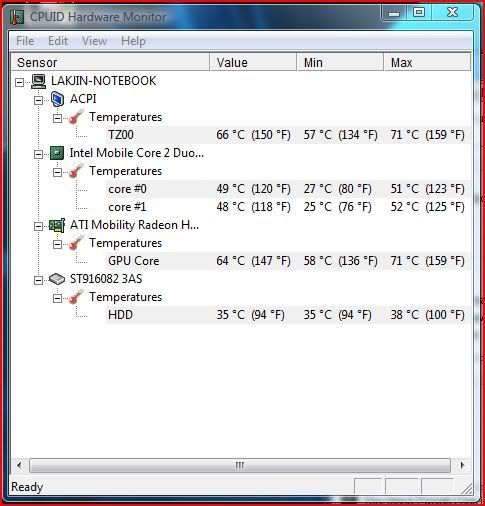Select the GPU Core sensor row

[288, 261]
